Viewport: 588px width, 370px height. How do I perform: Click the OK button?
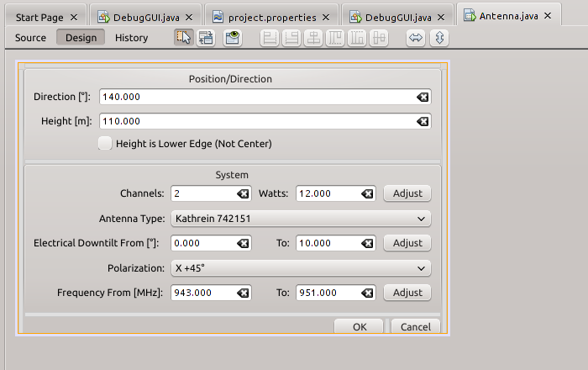[359, 326]
